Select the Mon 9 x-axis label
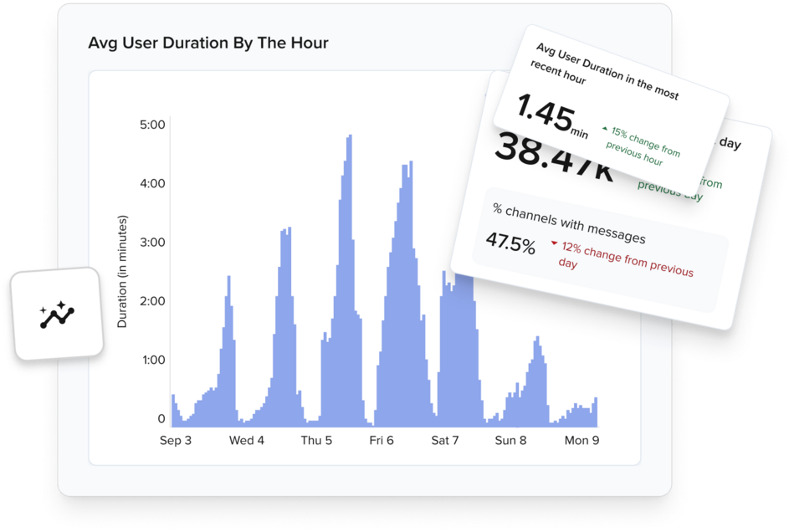Viewport: 789px width, 532px height. tap(582, 440)
